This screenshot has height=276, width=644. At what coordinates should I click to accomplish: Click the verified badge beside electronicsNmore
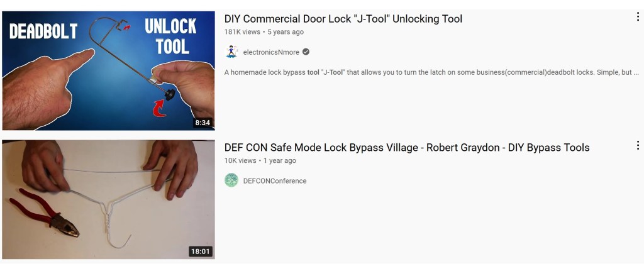click(x=306, y=52)
